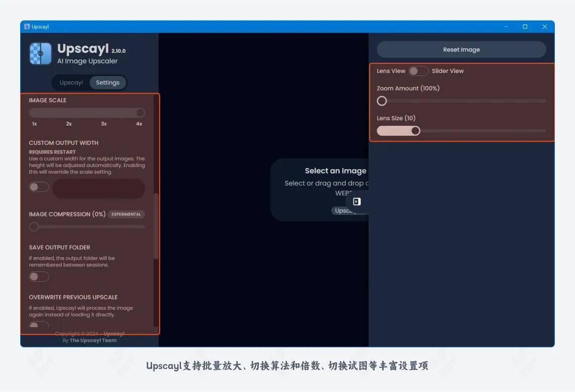Click the Lens View label
The height and width of the screenshot is (392, 575).
(391, 71)
